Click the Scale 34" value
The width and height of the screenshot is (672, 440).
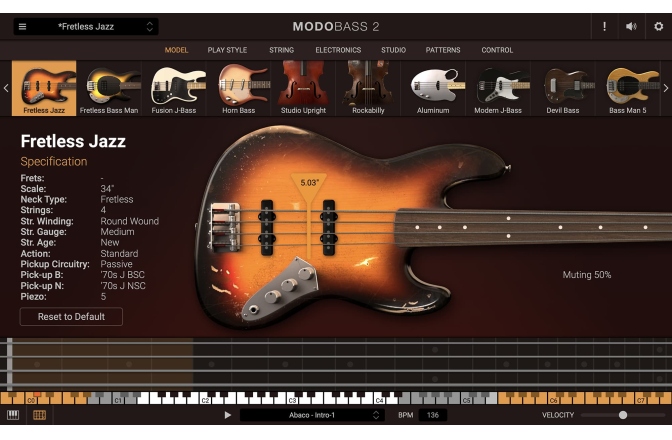pos(107,189)
